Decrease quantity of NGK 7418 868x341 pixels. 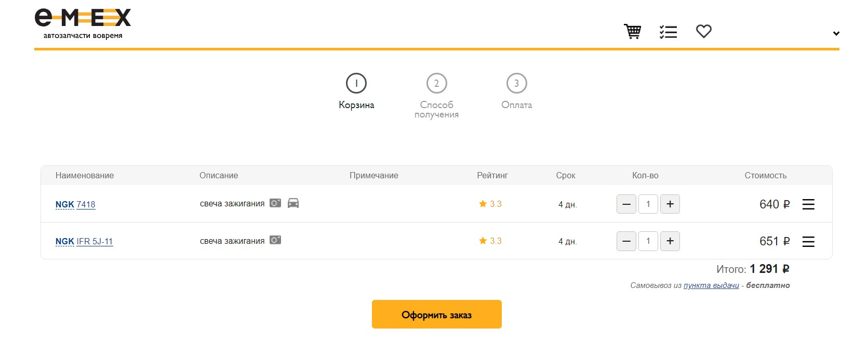[626, 204]
